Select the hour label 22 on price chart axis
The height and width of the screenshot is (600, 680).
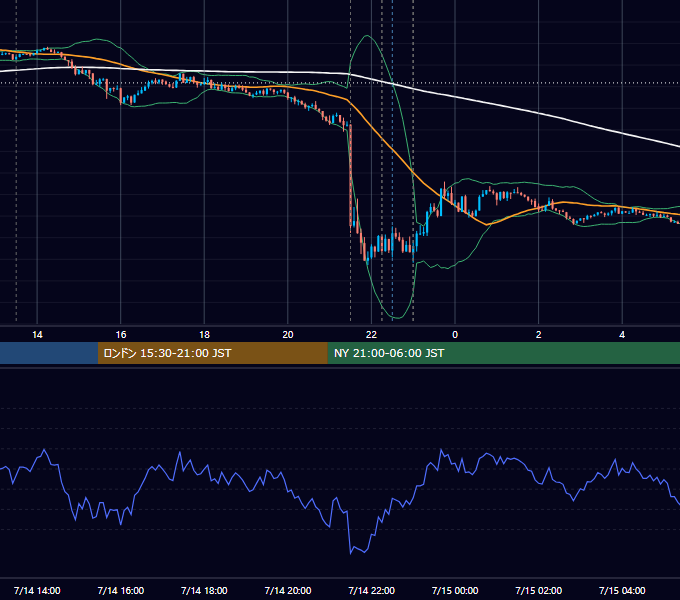coord(371,335)
